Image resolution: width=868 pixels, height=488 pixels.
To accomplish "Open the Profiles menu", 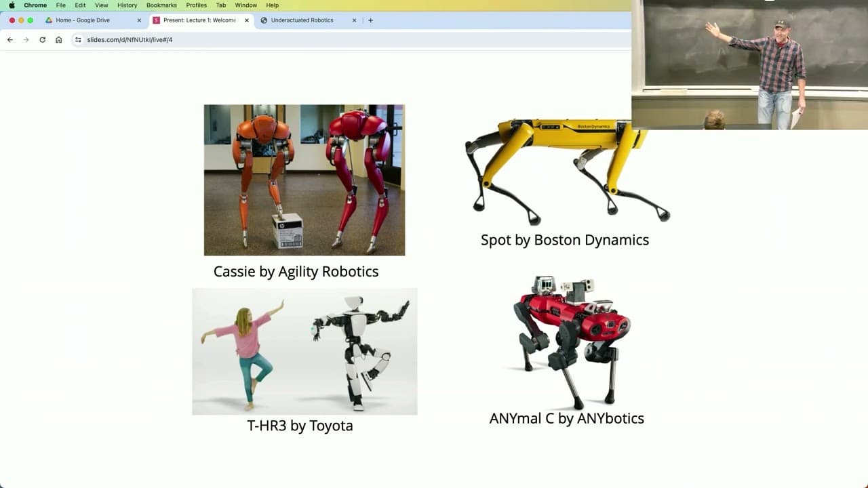I will [x=197, y=5].
